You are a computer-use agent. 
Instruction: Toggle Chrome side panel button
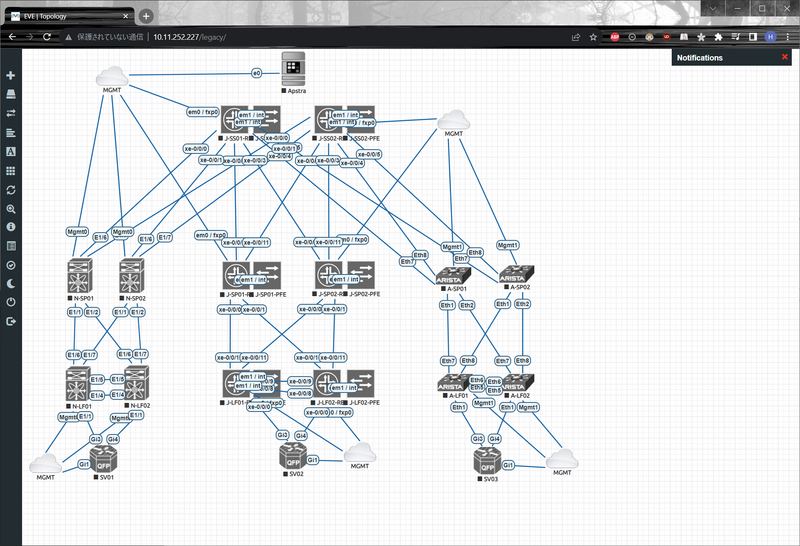752,37
